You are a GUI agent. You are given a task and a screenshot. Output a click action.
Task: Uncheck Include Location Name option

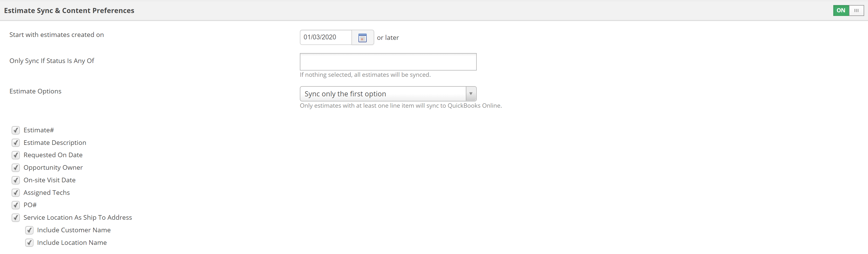29,242
